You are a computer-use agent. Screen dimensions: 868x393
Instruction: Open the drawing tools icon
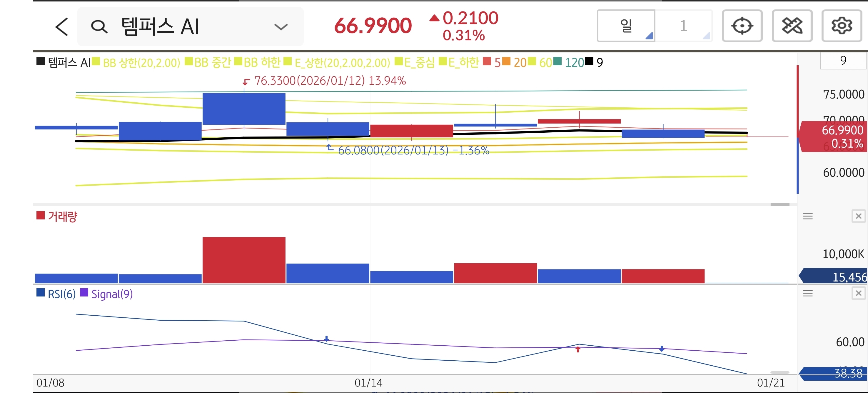click(x=792, y=26)
